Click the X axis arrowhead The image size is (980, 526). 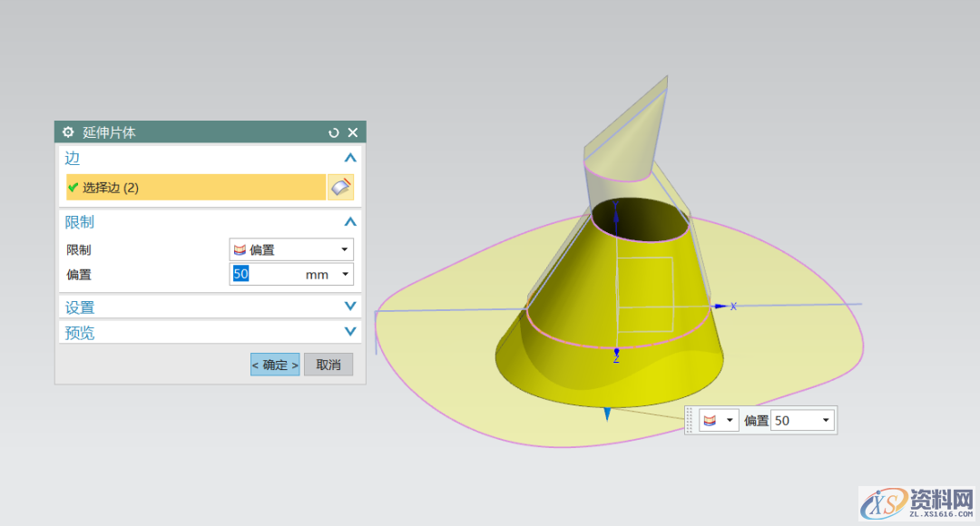(720, 307)
